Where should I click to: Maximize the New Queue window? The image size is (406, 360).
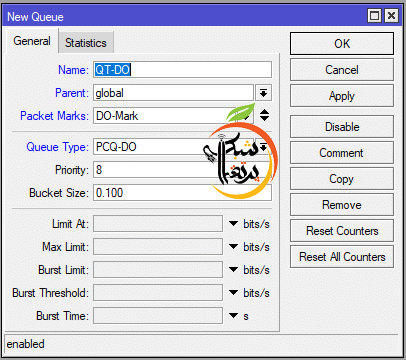(x=375, y=16)
